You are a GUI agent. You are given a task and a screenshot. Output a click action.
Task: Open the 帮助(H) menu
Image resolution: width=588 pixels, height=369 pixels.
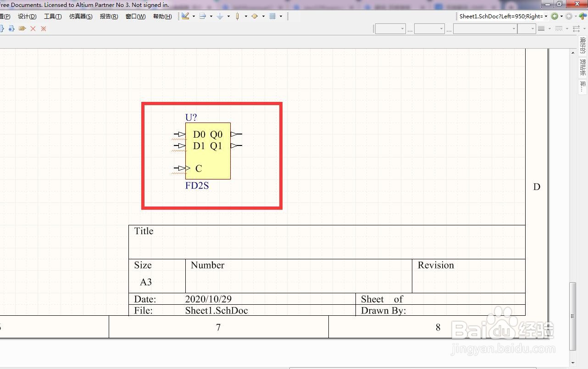coord(162,17)
